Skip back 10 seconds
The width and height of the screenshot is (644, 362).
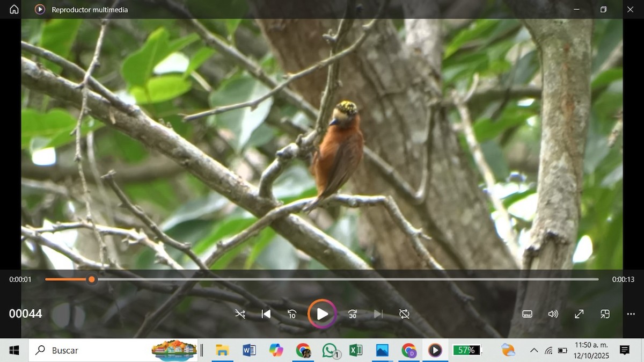click(x=292, y=314)
